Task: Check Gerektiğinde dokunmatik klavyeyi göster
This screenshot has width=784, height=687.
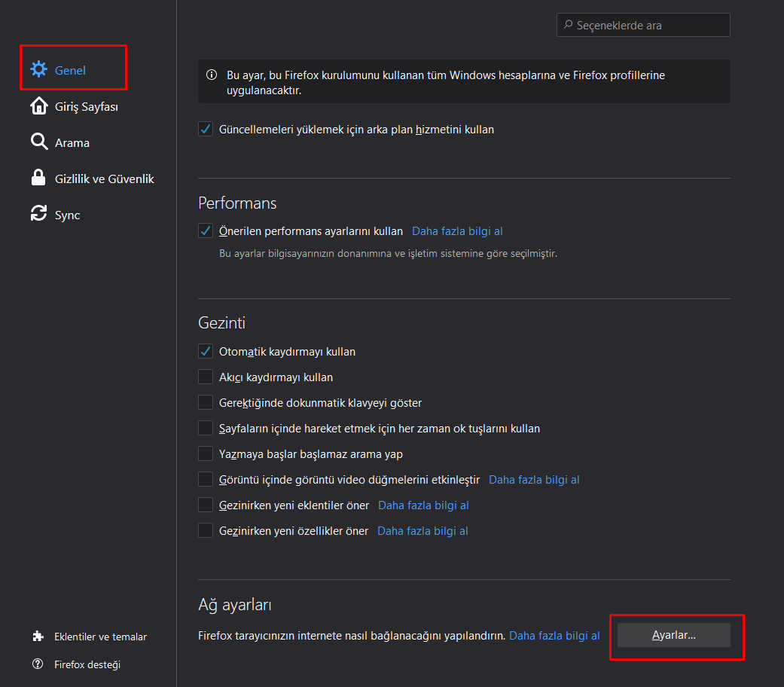Action: pos(206,403)
